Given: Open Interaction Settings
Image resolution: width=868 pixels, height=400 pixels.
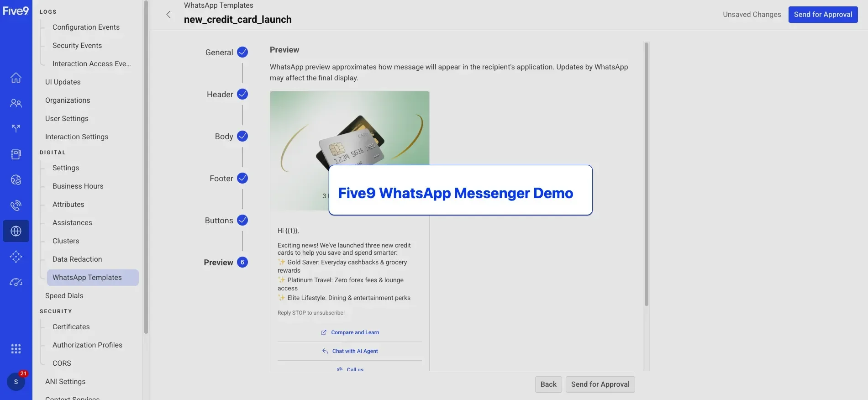Looking at the screenshot, I should point(77,137).
